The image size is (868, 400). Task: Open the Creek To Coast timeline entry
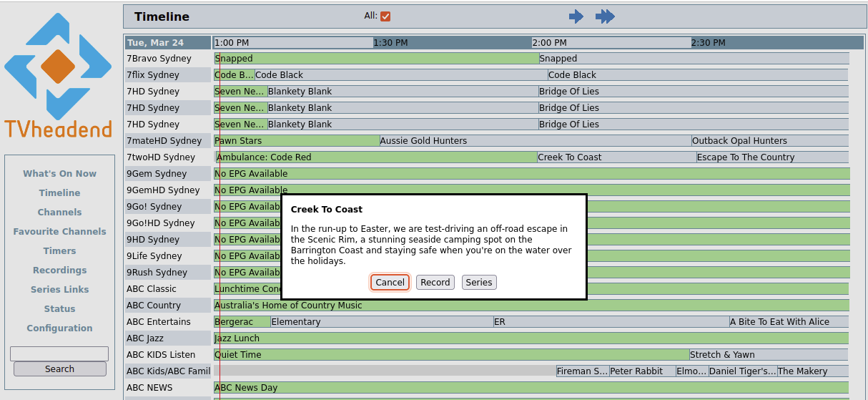[x=616, y=157]
